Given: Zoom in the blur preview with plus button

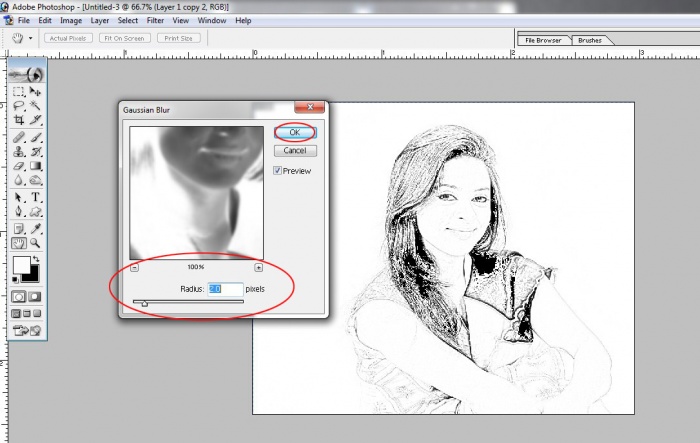Looking at the screenshot, I should (258, 267).
